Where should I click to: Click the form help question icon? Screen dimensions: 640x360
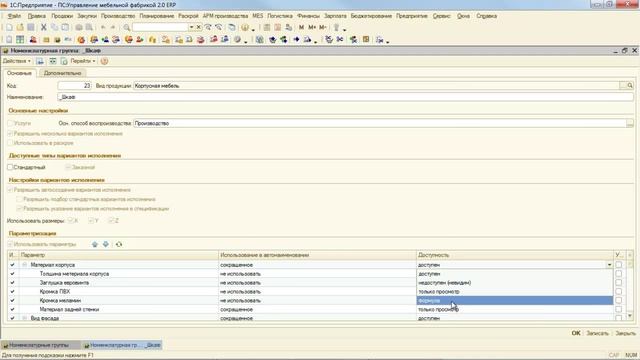pos(104,61)
